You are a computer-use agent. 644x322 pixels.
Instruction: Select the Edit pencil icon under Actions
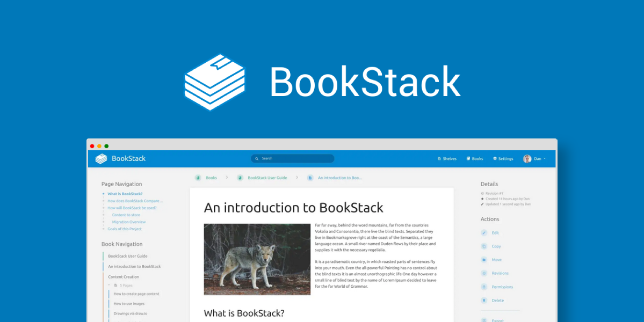coord(483,232)
